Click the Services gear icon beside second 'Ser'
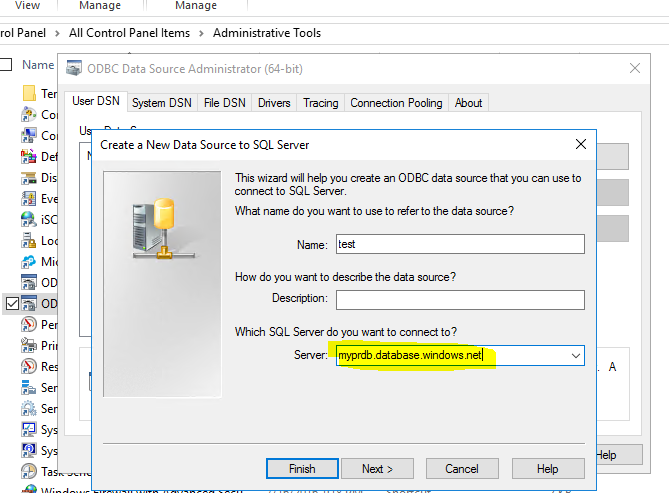The image size is (669, 493). point(29,408)
